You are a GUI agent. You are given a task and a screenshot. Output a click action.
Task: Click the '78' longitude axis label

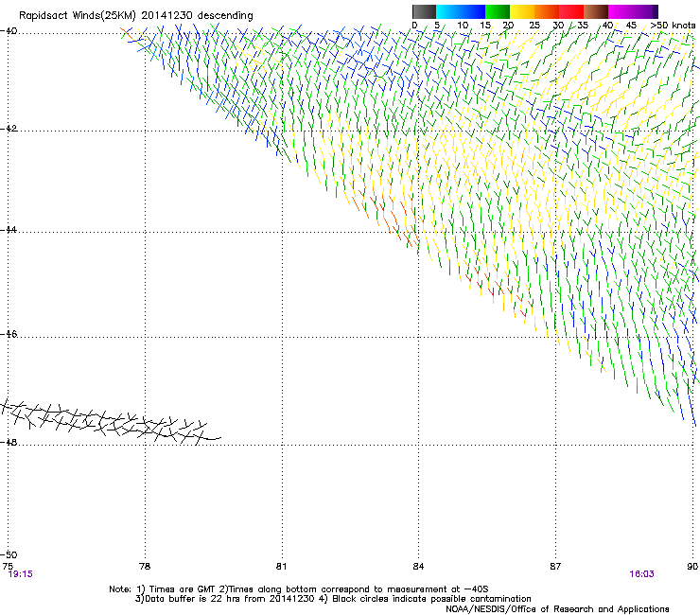(x=145, y=567)
